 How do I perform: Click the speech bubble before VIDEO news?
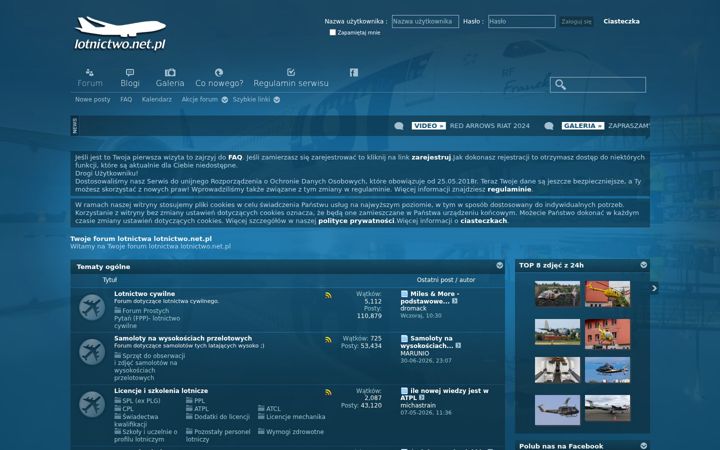click(399, 126)
